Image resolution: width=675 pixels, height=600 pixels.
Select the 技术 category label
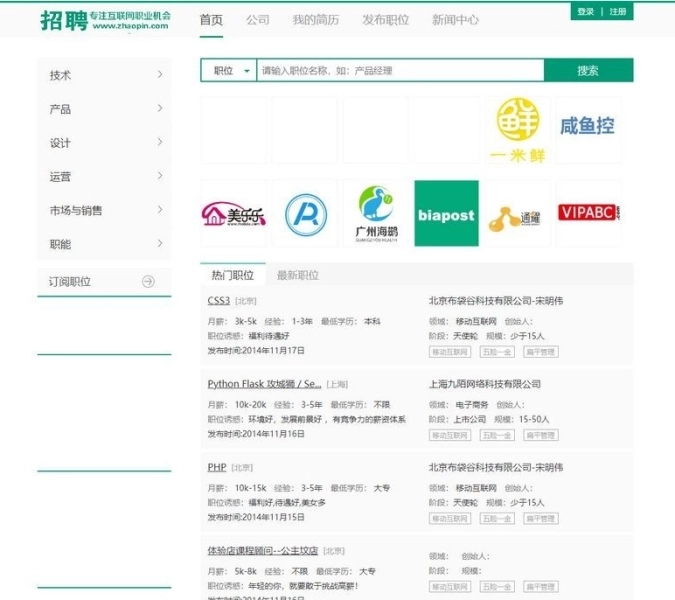[x=60, y=75]
